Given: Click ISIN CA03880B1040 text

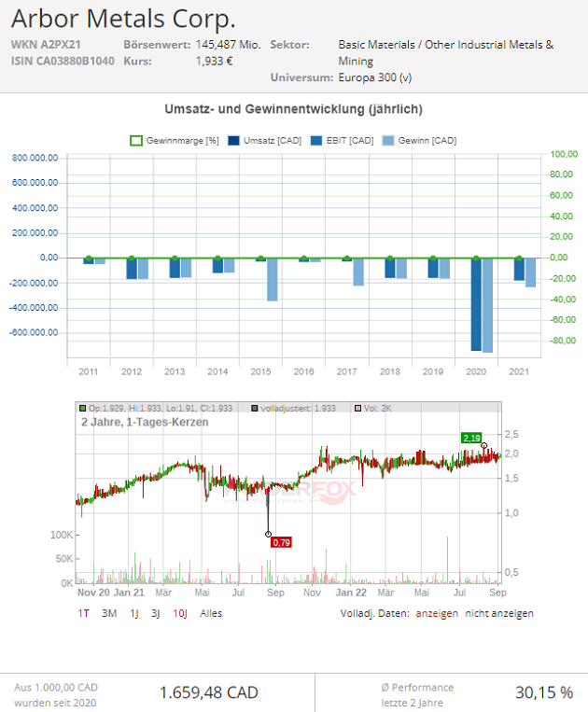Looking at the screenshot, I should click(x=63, y=61).
